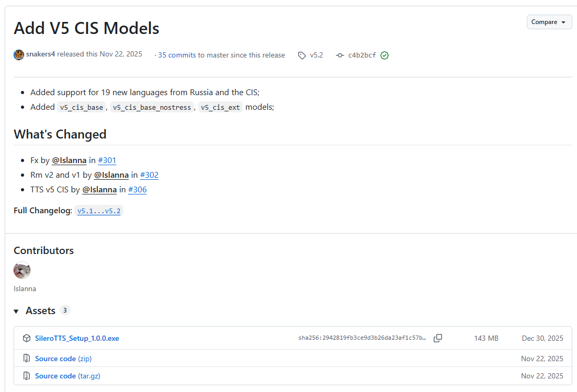
Task: Click the green verified checkmark icon
Action: (x=384, y=55)
